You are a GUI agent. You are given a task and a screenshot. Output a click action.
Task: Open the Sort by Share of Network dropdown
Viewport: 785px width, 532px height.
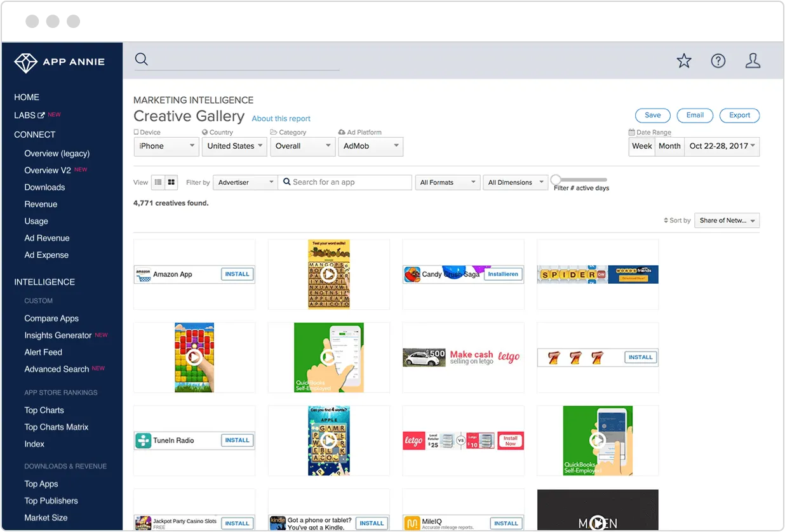[x=727, y=221]
